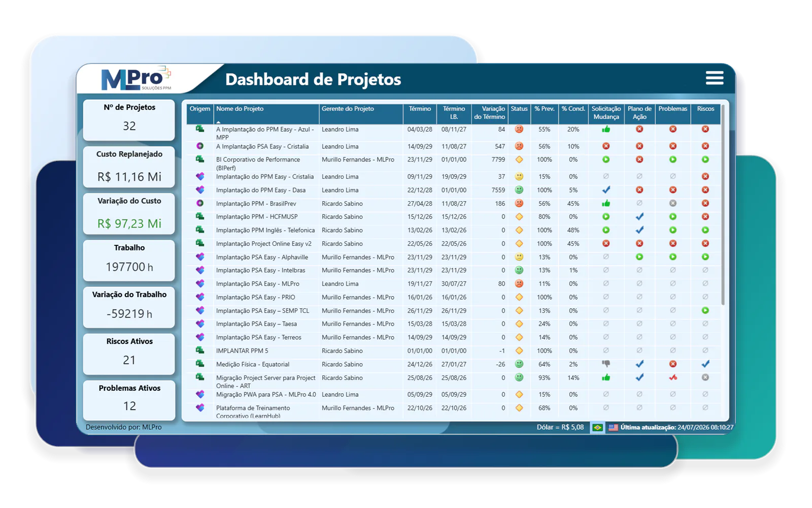Click gray X Problemas icon for Implantação PPM - BrasilPrev
Screen dimensions: 812x508
pyautogui.click(x=673, y=203)
